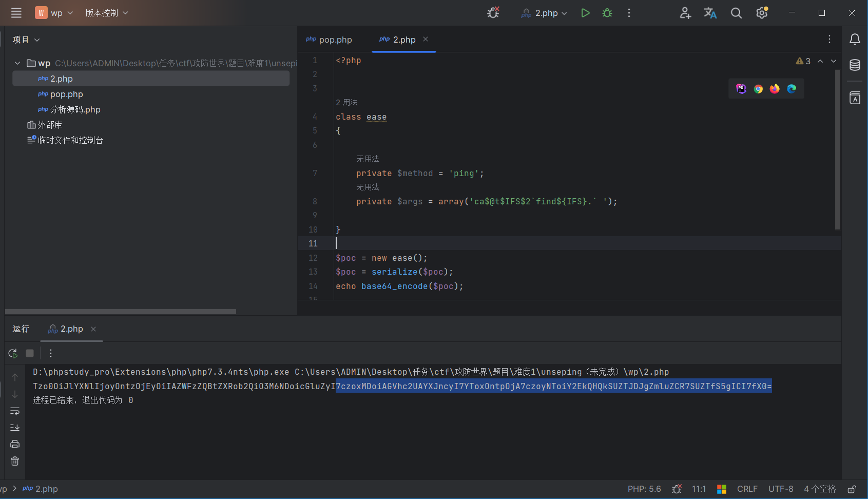Screen dimensions: 868x499
Task: Open the 项目 project view dropdown
Action: [26, 40]
